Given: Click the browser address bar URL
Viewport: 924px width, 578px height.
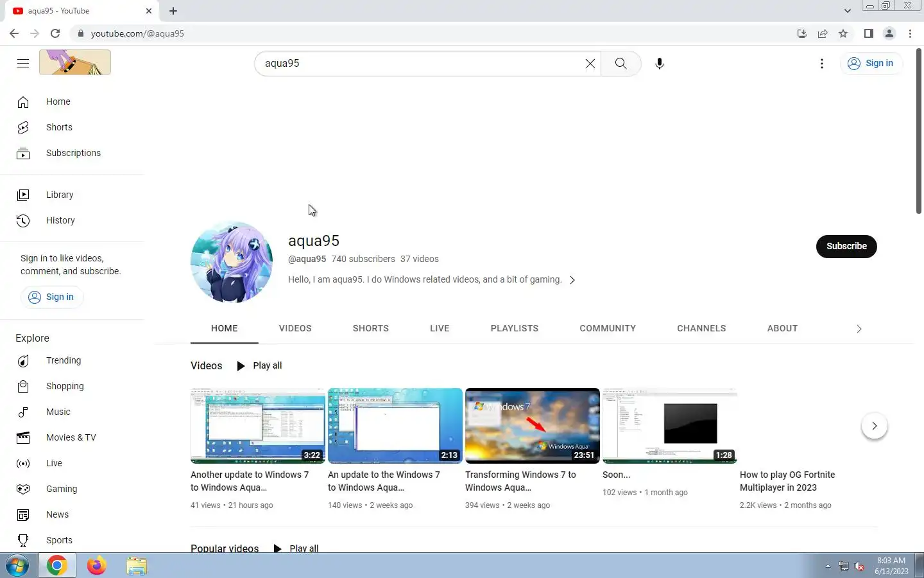Looking at the screenshot, I should [137, 33].
